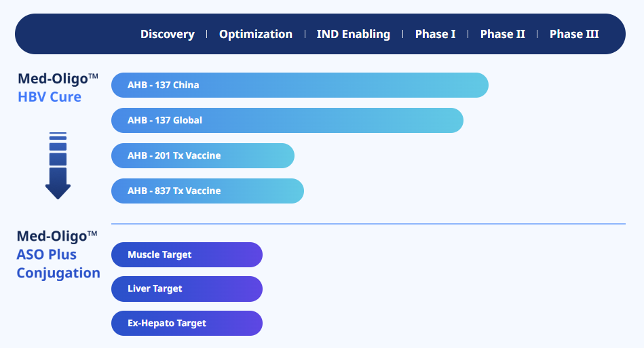Select the Phase III header
Screen dimensions: 644x348
point(574,34)
